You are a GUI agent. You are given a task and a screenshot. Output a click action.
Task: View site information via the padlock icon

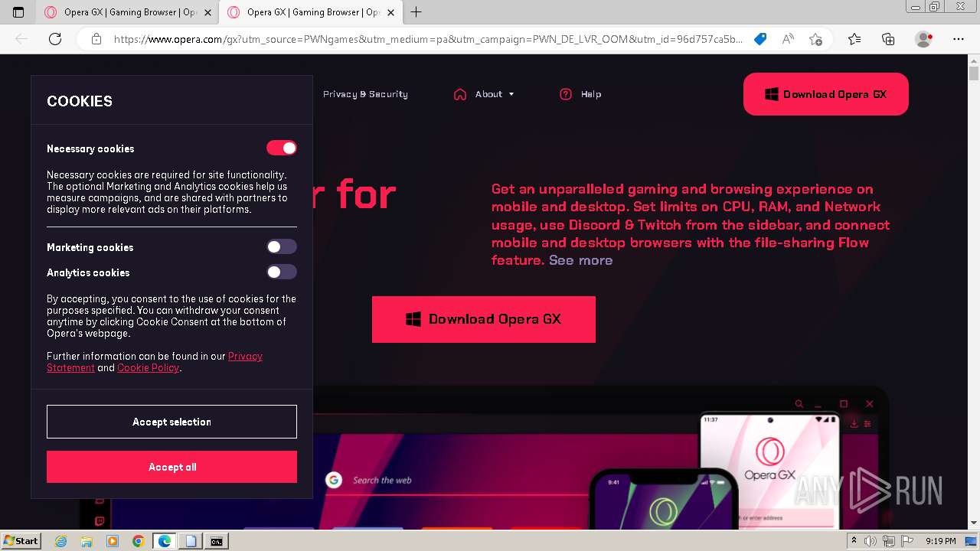click(96, 39)
